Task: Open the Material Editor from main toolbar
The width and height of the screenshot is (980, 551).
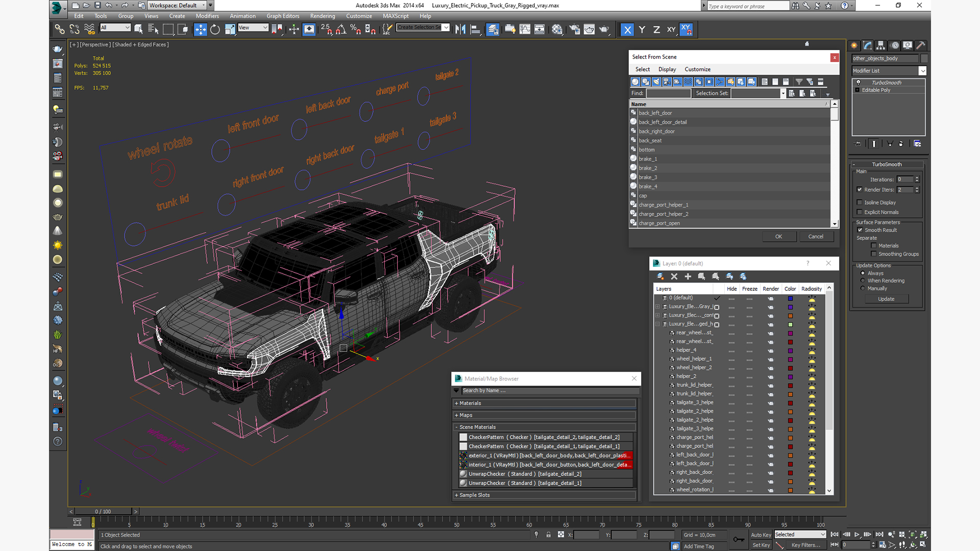Action: [557, 30]
